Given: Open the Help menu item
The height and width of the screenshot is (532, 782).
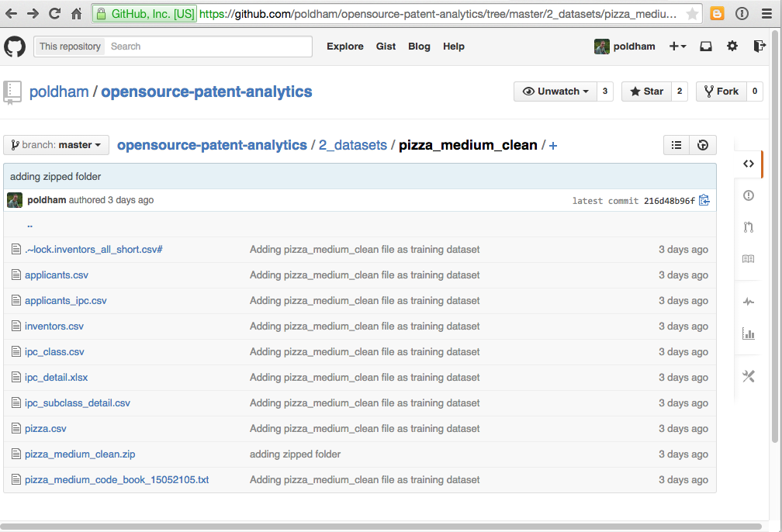Looking at the screenshot, I should pyautogui.click(x=454, y=47).
